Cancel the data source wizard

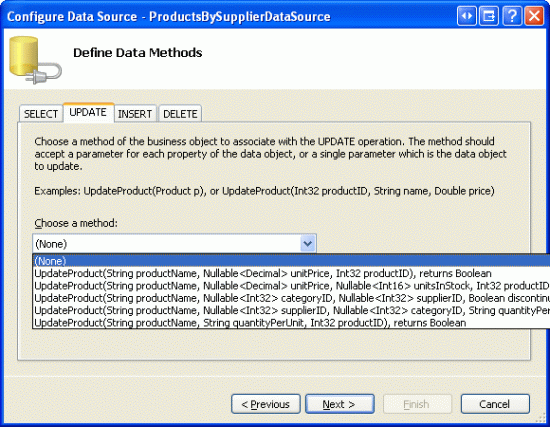(x=495, y=404)
